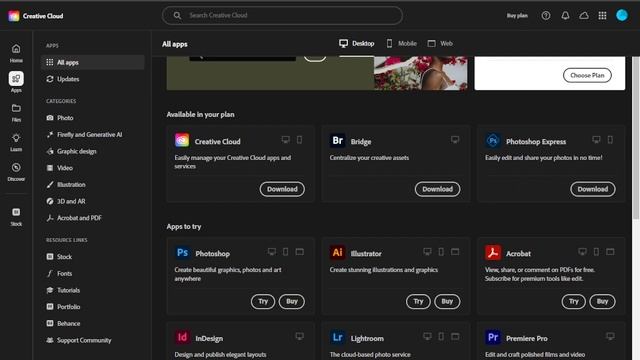Click the Illustrator Ai app icon
This screenshot has width=640, height=360.
point(338,253)
